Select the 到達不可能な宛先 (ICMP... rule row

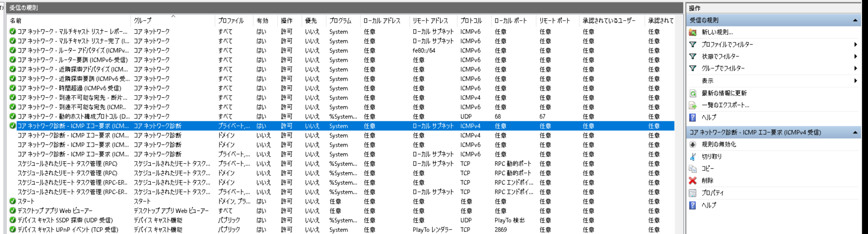point(341,107)
